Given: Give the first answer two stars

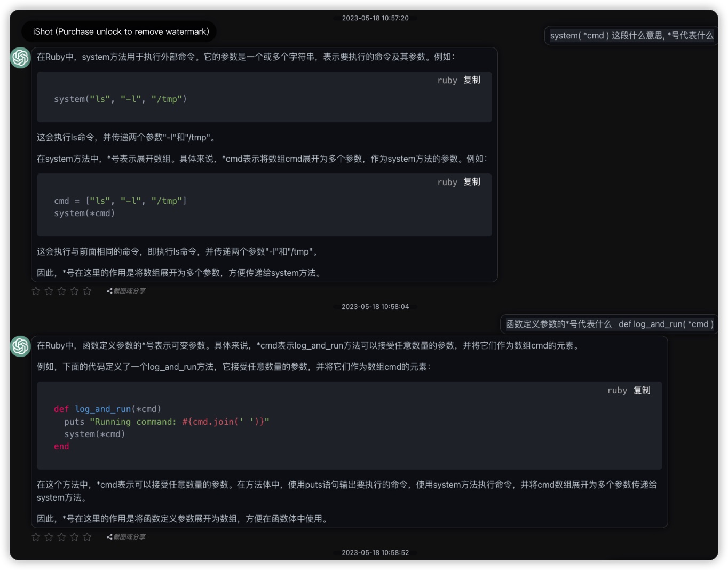Looking at the screenshot, I should (x=49, y=291).
